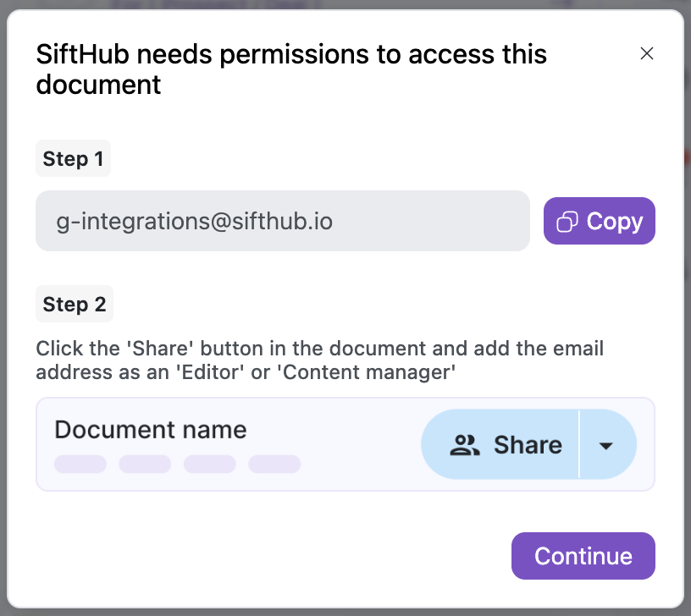Click the dimmed backdrop above the dialog
Image resolution: width=691 pixels, height=616 pixels.
(339, 4)
